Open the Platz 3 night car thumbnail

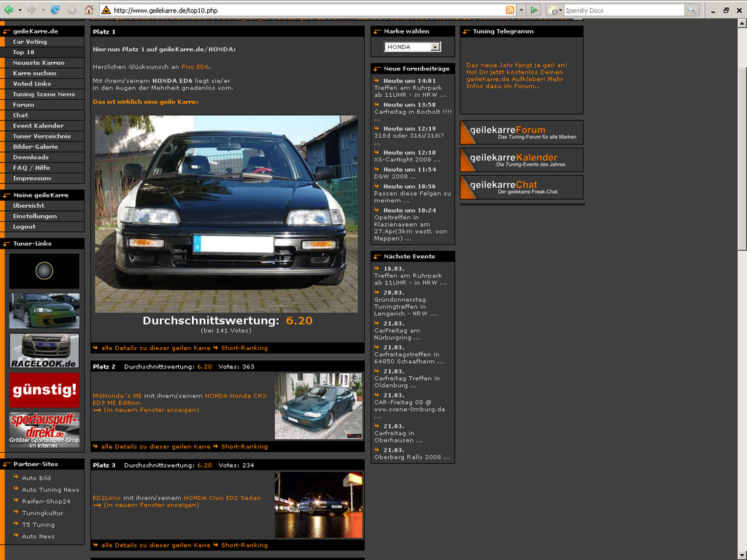pyautogui.click(x=319, y=505)
